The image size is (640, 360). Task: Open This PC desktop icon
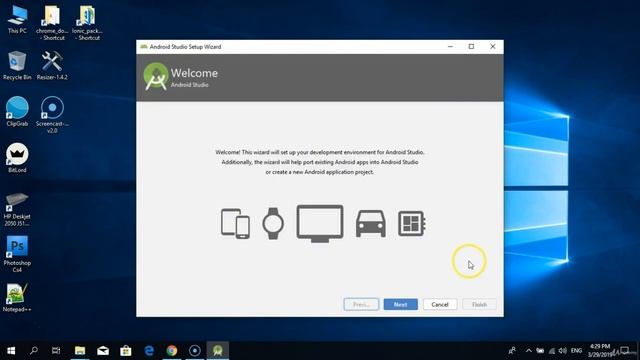click(17, 20)
